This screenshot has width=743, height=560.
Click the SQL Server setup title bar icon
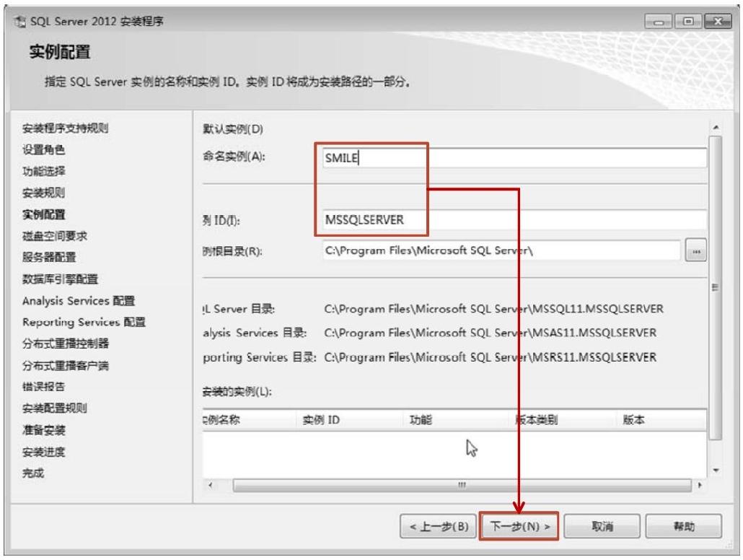point(20,22)
